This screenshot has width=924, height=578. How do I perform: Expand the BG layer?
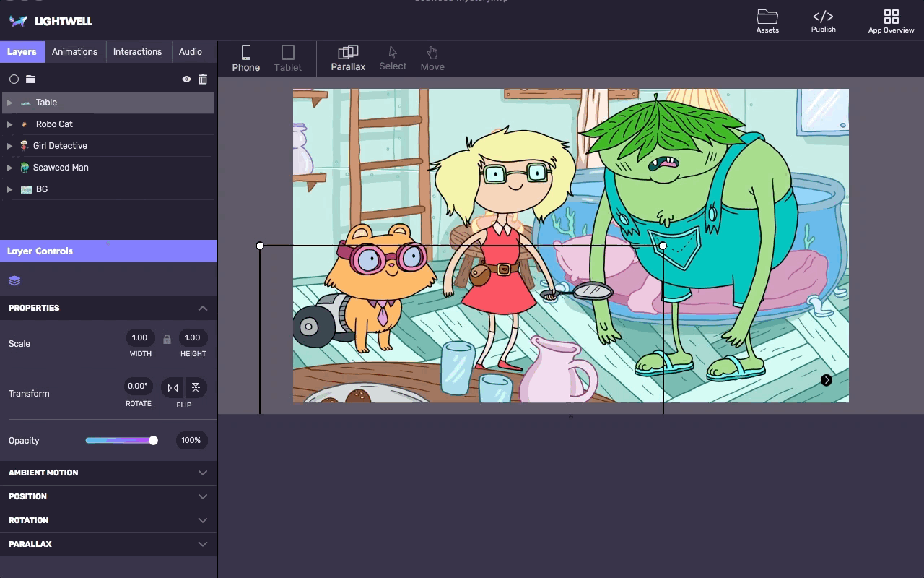9,189
